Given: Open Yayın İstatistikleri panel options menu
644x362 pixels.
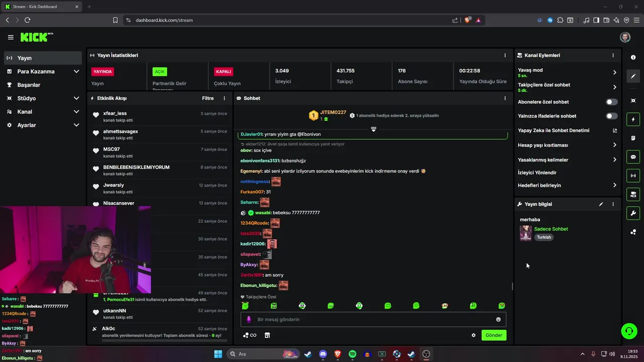Looking at the screenshot, I should (x=505, y=55).
